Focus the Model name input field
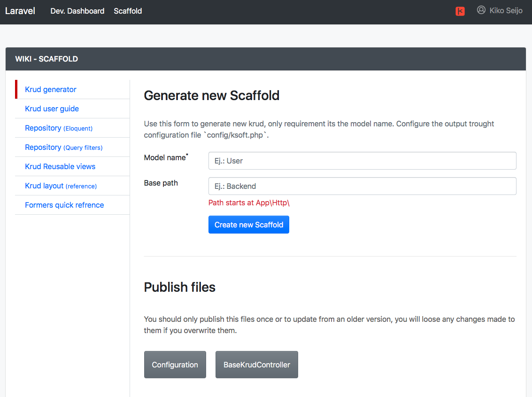Image resolution: width=532 pixels, height=397 pixels. tap(362, 161)
